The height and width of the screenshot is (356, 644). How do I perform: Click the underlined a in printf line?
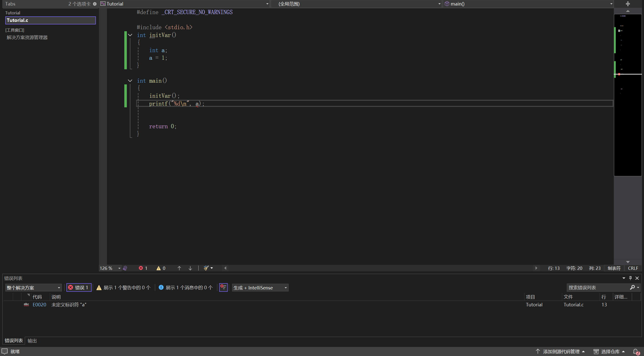[197, 104]
